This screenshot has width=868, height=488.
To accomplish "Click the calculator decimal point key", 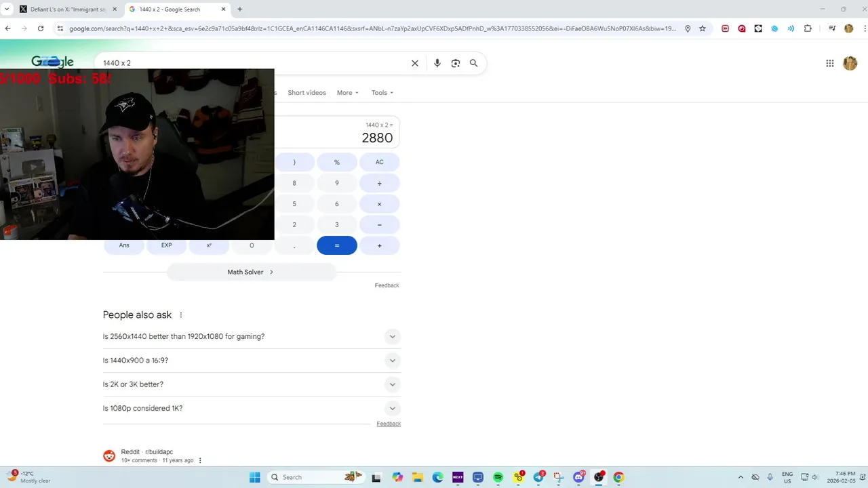I will [294, 245].
